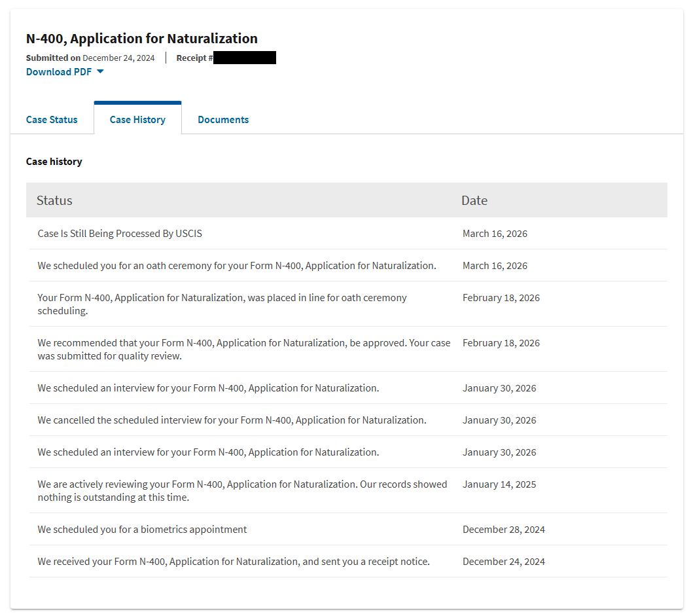This screenshot has width=691, height=616.
Task: Click the redacted receipt number
Action: [x=245, y=58]
